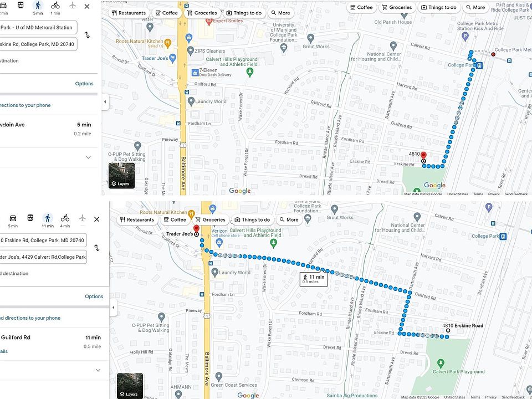The height and width of the screenshot is (399, 532).
Task: Swap start and Trader Joe's destination
Action: coord(96,248)
